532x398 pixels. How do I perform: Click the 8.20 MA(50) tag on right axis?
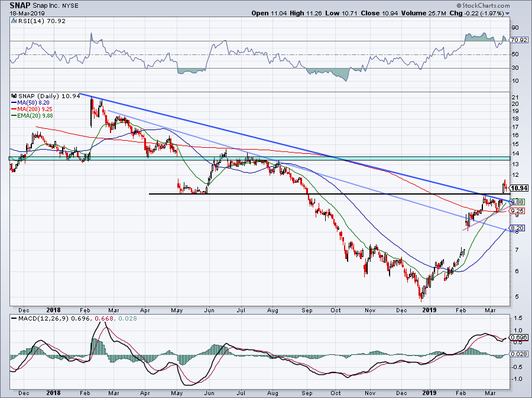point(518,228)
